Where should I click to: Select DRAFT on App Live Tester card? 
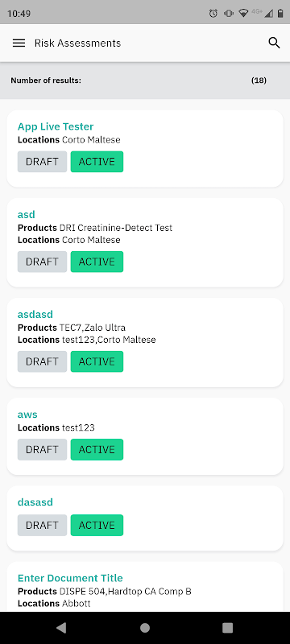point(42,162)
